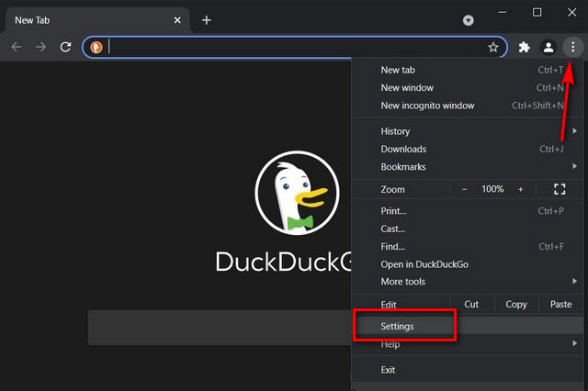Expand the History submenu
The image size is (588, 391).
468,131
